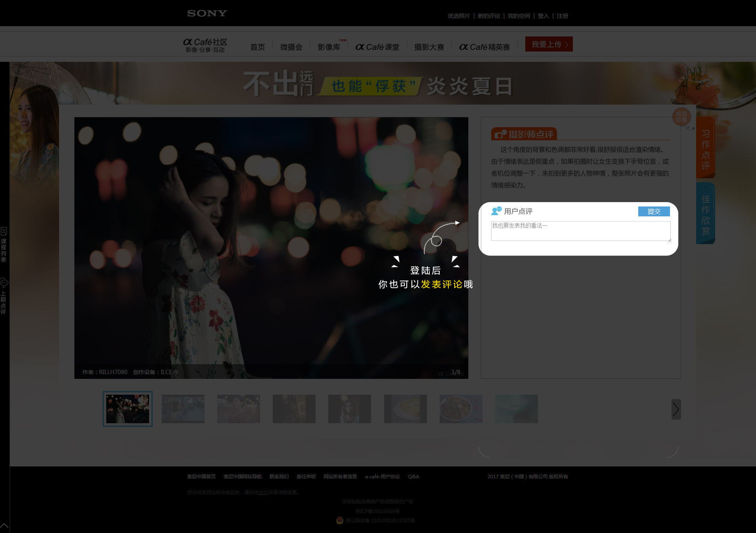Click the round orange switch badge
756x533 pixels.
(x=681, y=117)
